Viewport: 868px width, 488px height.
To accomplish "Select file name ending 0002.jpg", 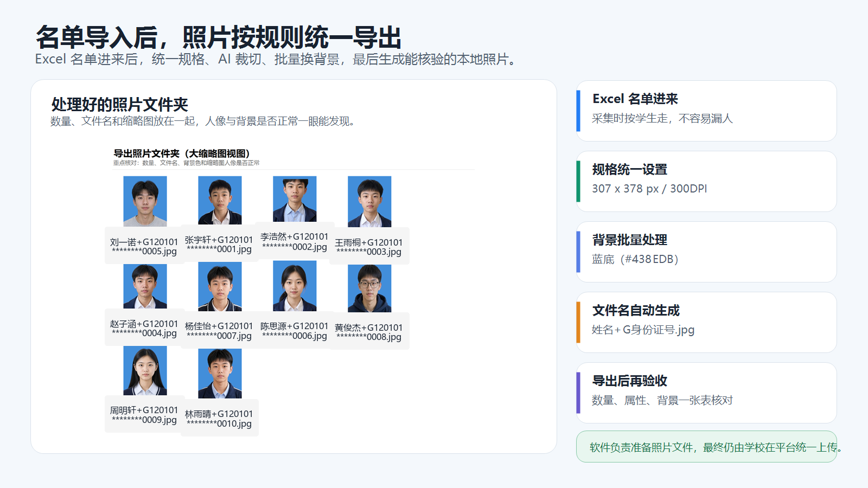I will [x=294, y=241].
